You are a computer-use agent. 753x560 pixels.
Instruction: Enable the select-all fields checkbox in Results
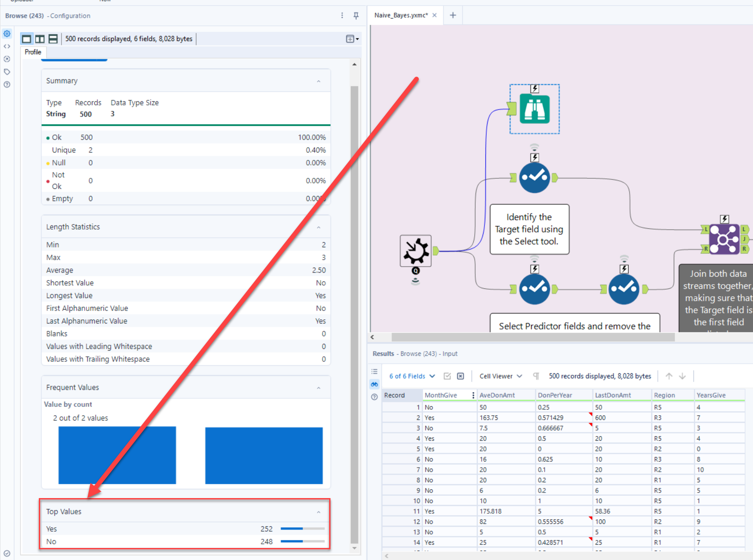pos(447,376)
